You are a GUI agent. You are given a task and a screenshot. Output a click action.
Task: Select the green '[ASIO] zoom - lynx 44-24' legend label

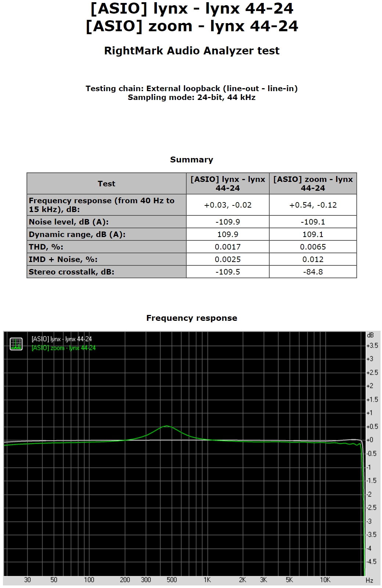tap(64, 348)
